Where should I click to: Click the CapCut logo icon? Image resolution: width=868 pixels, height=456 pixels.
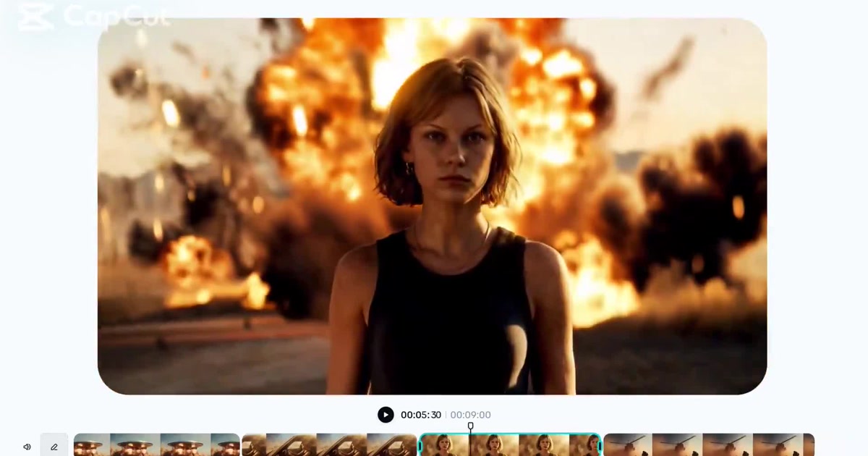(x=35, y=17)
